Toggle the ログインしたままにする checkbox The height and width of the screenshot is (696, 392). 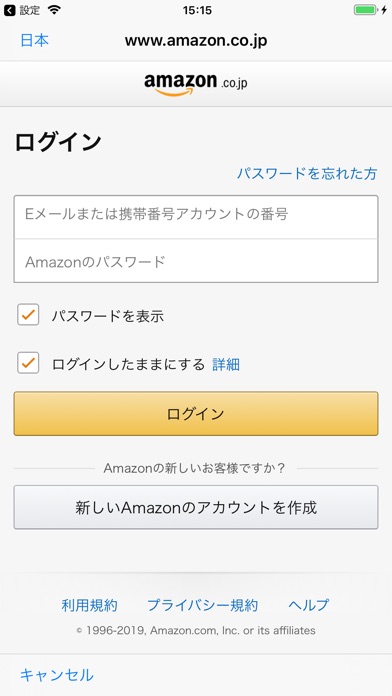pyautogui.click(x=28, y=363)
